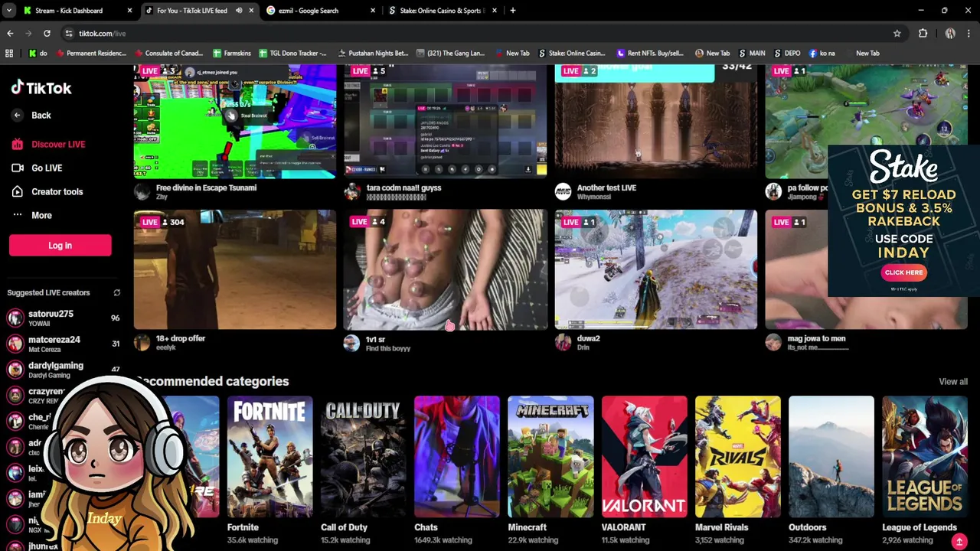Open the Minecraft category card
Screen dimensions: 980x551
(550, 457)
